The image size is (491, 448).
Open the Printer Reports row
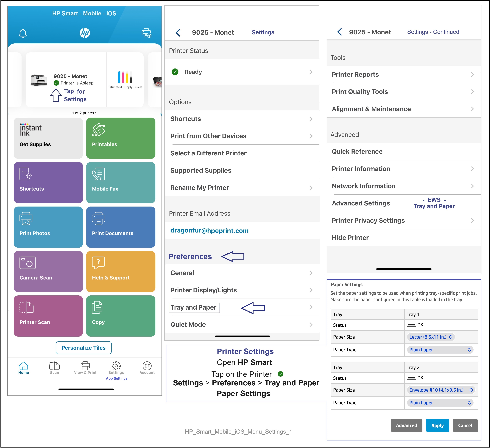(404, 75)
